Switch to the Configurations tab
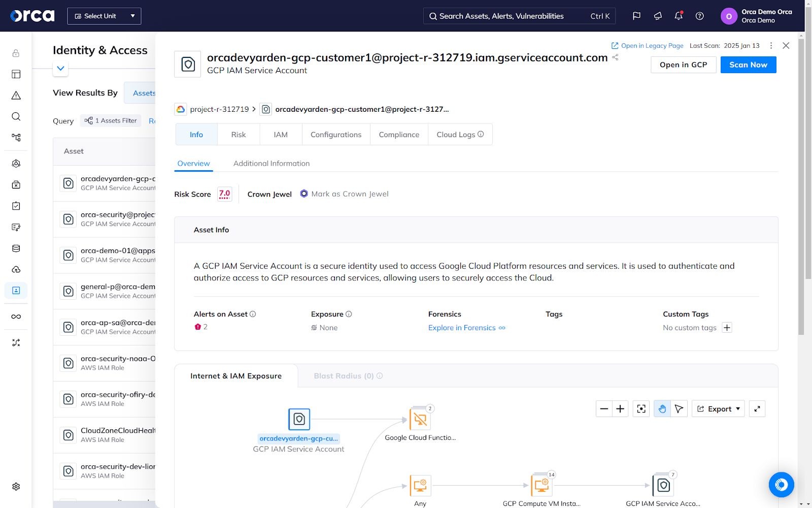Viewport: 812px width, 508px height. pyautogui.click(x=336, y=135)
